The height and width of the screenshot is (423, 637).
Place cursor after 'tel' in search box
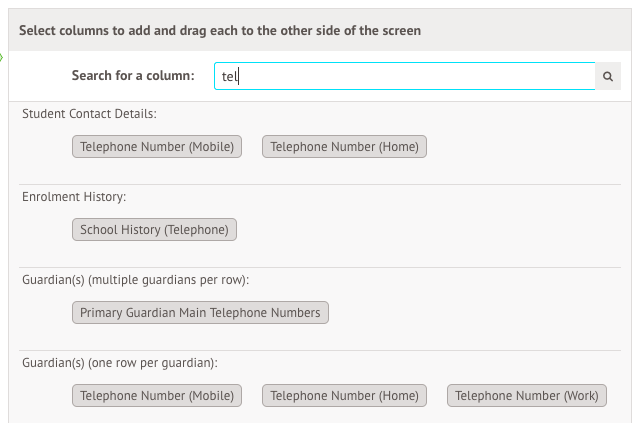(x=240, y=76)
